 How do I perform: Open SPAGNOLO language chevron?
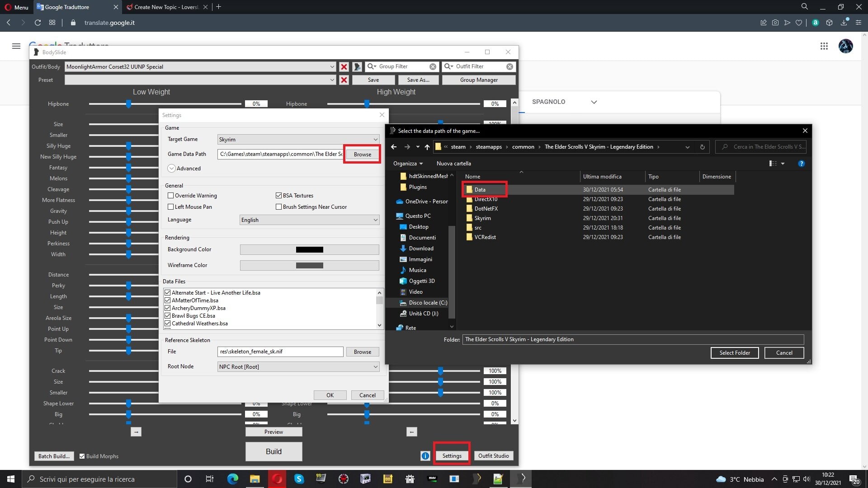pyautogui.click(x=594, y=102)
